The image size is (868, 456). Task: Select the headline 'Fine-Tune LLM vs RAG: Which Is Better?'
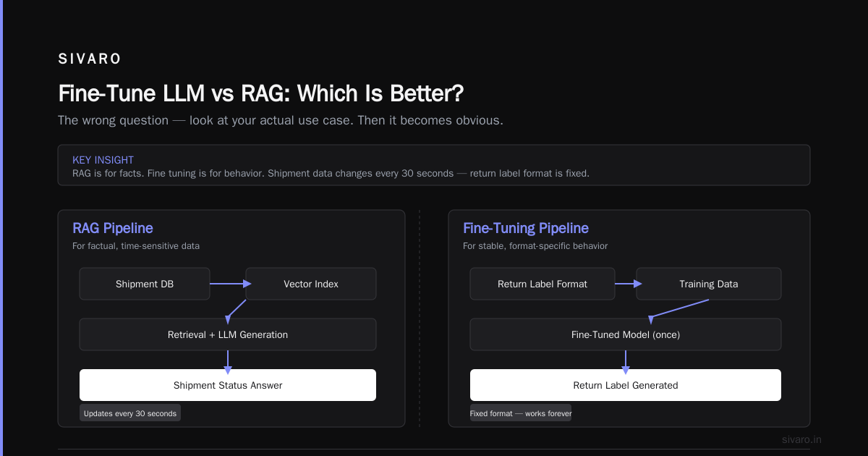261,93
